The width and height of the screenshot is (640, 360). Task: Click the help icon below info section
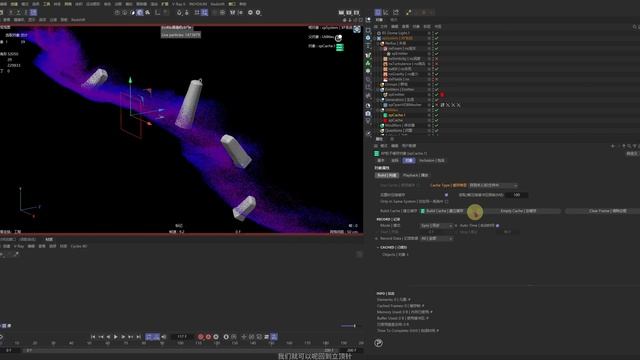[x=378, y=343]
